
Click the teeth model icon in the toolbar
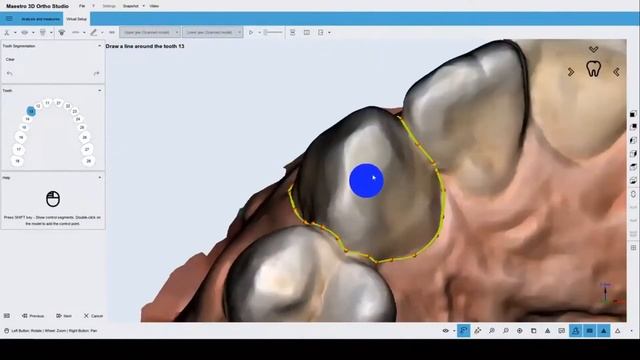tap(43, 32)
